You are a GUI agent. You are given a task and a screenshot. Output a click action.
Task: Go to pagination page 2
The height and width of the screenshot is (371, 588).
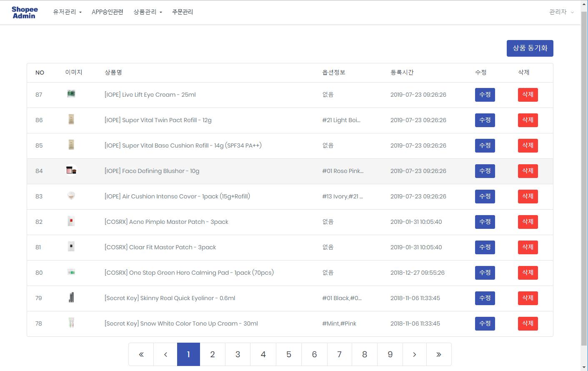tap(213, 354)
